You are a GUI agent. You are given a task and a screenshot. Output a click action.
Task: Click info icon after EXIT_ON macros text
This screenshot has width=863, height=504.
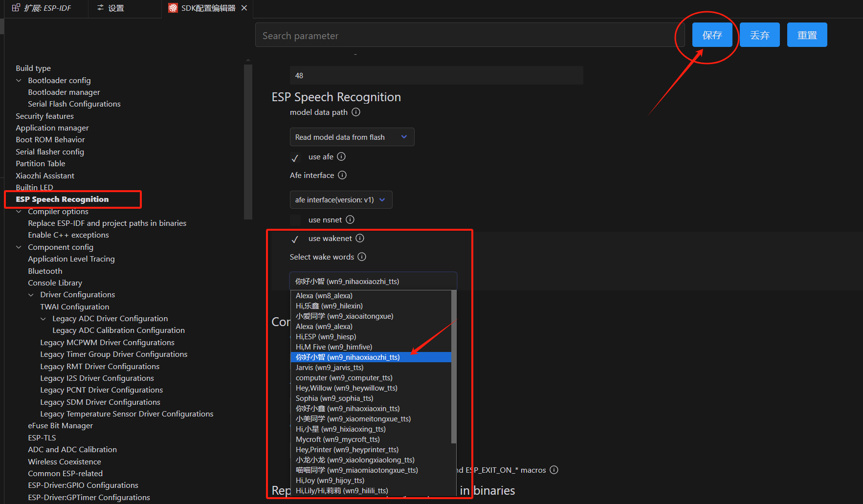(554, 470)
